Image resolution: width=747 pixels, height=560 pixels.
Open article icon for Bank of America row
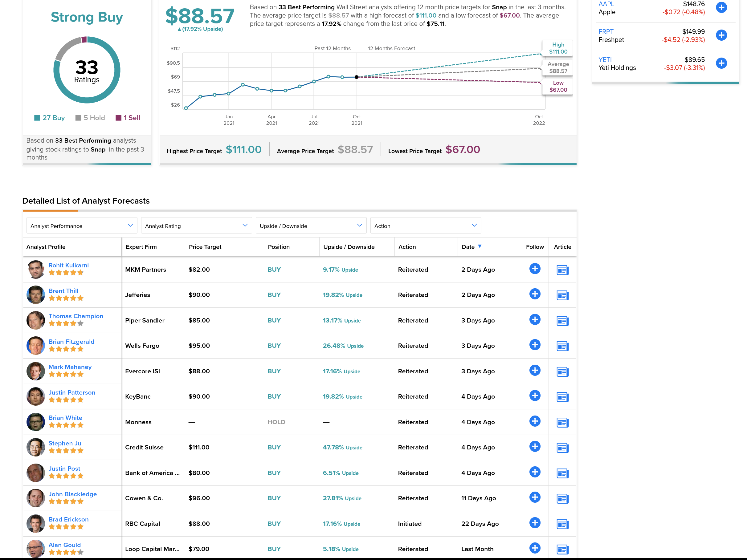(x=563, y=473)
